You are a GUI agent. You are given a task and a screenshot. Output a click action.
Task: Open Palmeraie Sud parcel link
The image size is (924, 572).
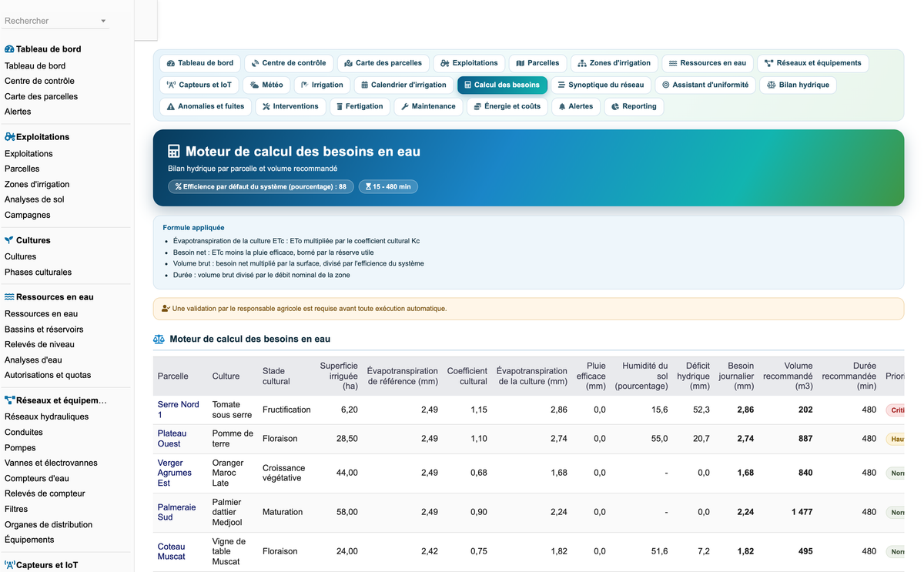177,512
